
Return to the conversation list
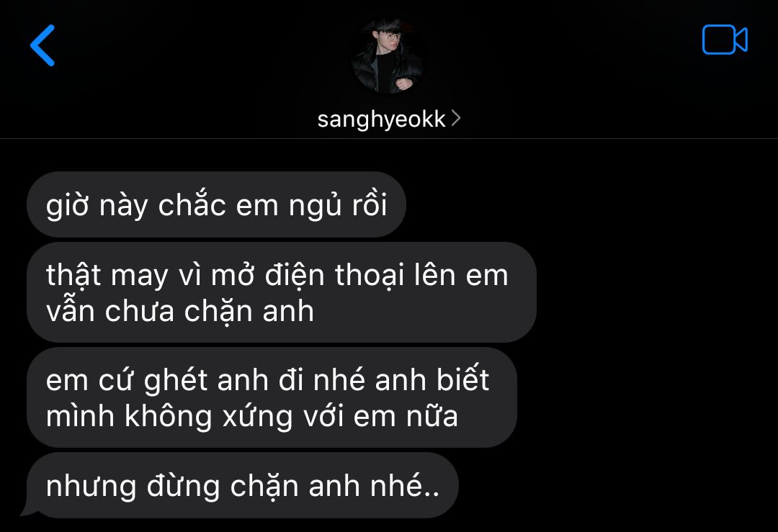43,45
